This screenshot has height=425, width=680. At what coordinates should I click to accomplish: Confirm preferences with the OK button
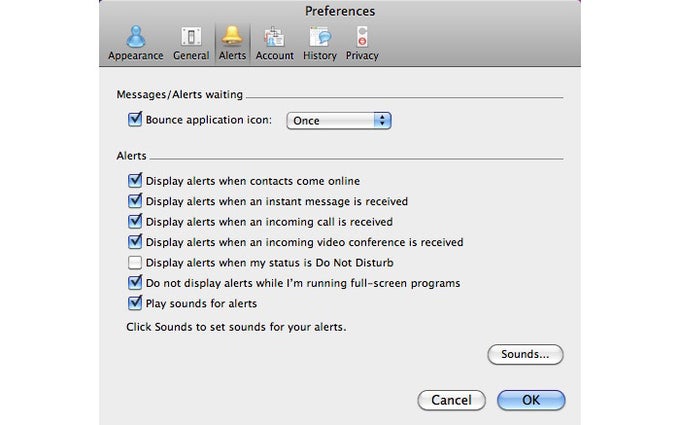531,400
